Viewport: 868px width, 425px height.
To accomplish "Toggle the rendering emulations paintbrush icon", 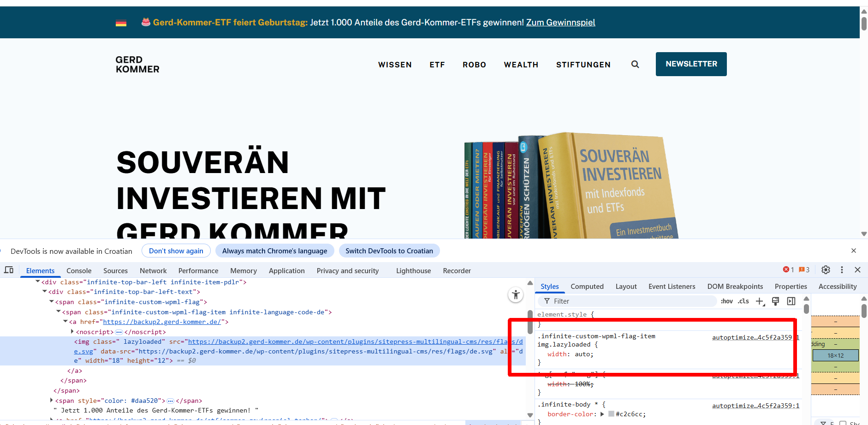I will [775, 301].
